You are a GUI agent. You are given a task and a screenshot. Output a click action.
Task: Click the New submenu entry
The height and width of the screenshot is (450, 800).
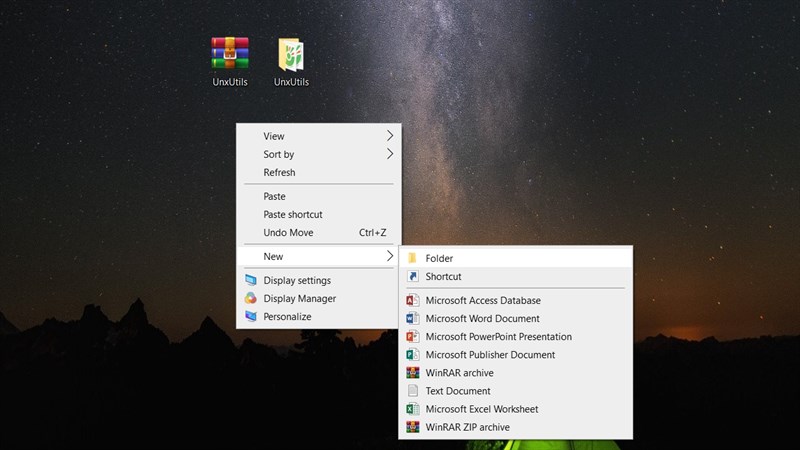[273, 256]
